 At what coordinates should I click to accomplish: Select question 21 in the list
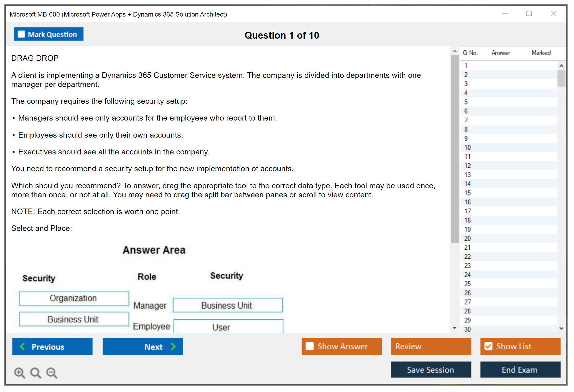tap(467, 247)
